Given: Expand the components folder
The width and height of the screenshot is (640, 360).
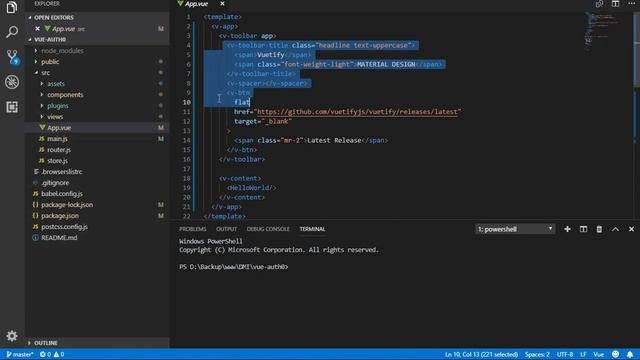Looking at the screenshot, I should 65,95.
